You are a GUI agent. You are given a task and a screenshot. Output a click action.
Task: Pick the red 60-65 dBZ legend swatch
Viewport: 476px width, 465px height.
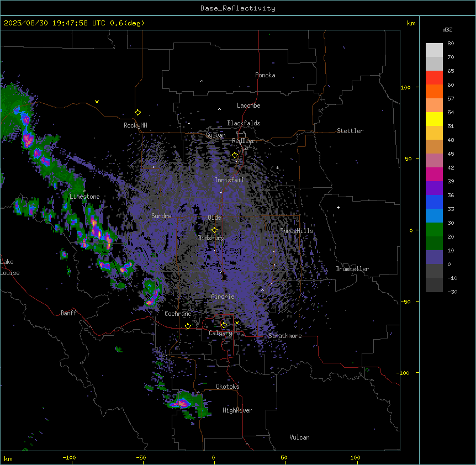(x=434, y=77)
